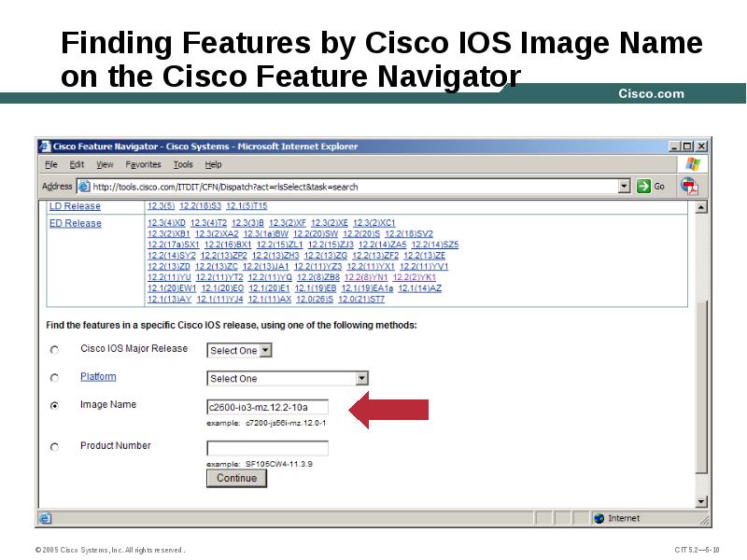Viewport: 747px width, 560px height.
Task: Open the Platform link
Action: (98, 376)
